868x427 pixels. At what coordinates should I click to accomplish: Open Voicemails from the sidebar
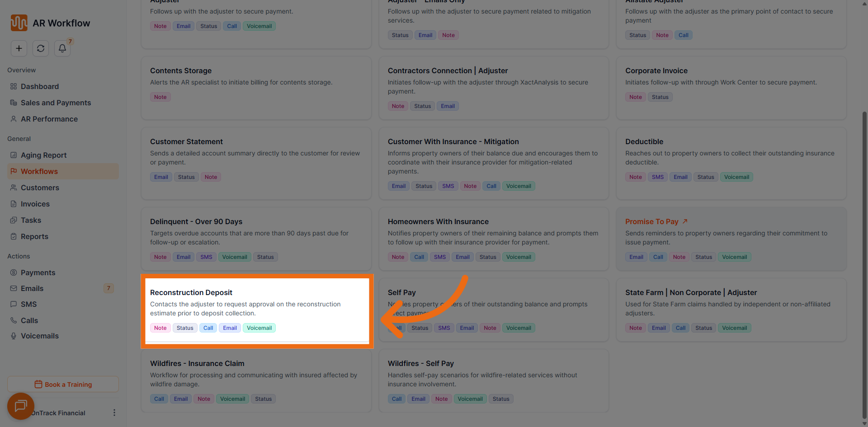39,336
